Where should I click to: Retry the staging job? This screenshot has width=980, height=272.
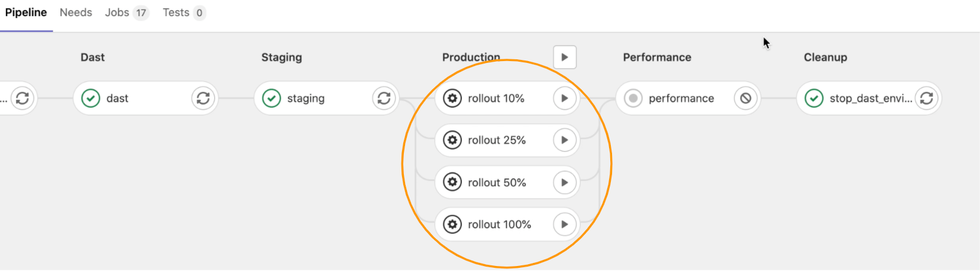[384, 98]
